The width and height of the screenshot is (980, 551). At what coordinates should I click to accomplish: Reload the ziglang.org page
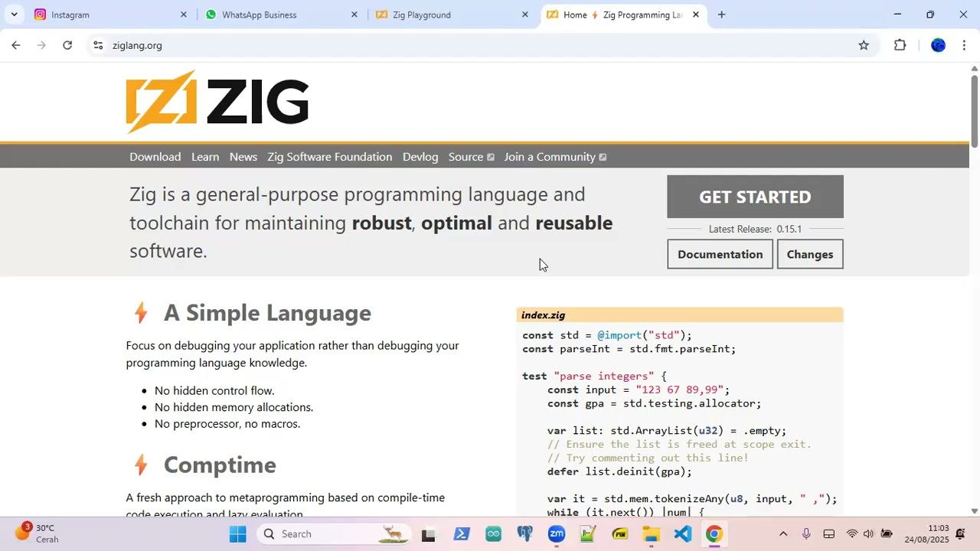point(67,45)
